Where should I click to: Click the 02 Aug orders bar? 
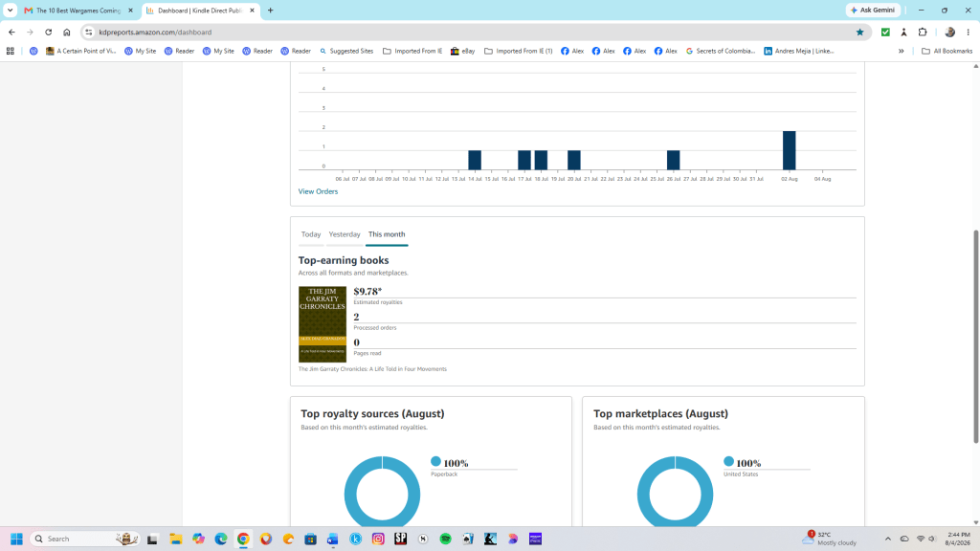click(x=790, y=150)
